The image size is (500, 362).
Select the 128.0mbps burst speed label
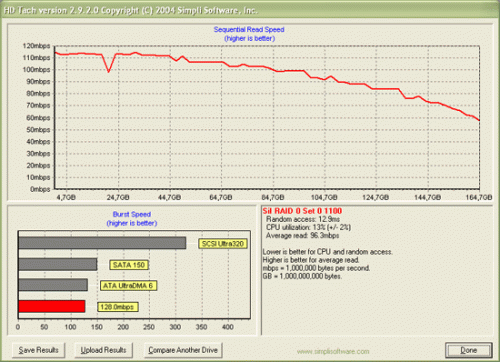(x=117, y=307)
